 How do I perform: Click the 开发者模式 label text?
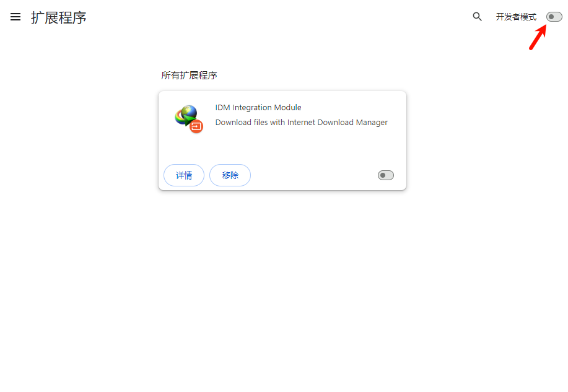[x=516, y=17]
